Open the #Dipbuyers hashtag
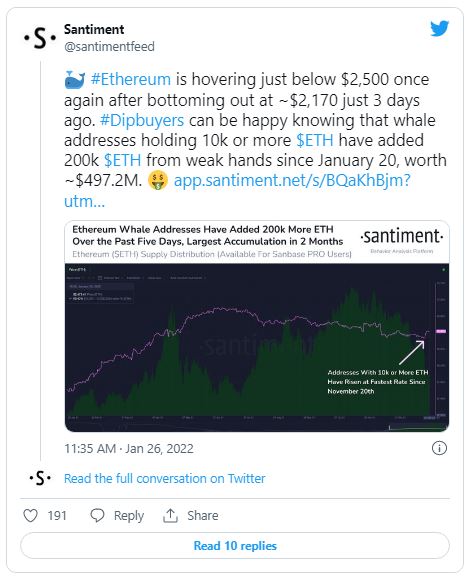Screen dimensions: 472x584 pos(142,120)
